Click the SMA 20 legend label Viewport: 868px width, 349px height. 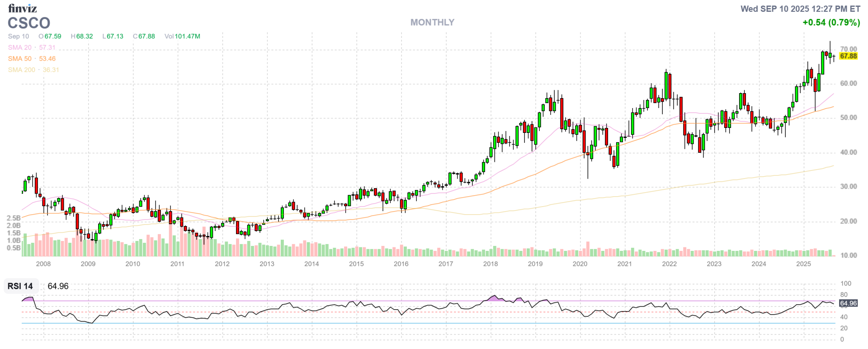pos(20,47)
